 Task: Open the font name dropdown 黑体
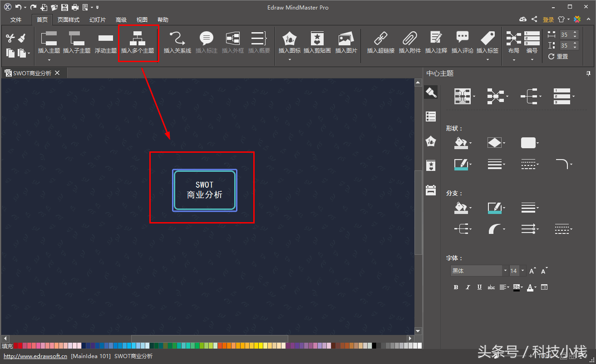tap(505, 271)
